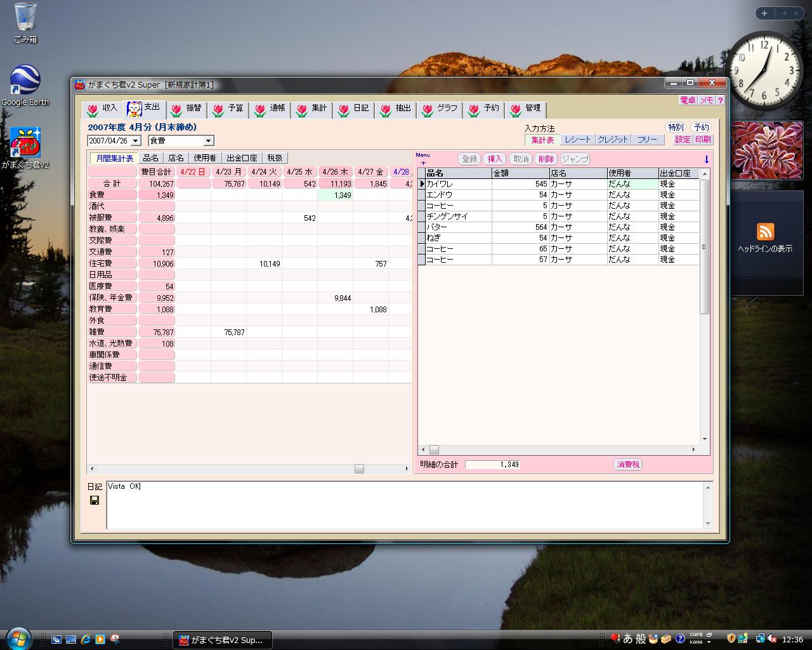Click the blue down arrow icon
Screen dimensions: 812x650
[x=706, y=159]
